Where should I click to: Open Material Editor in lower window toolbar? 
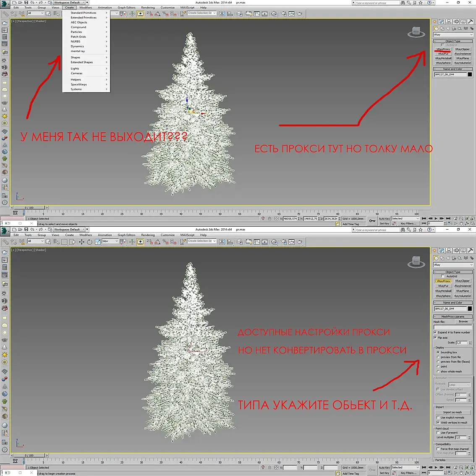pyautogui.click(x=274, y=242)
